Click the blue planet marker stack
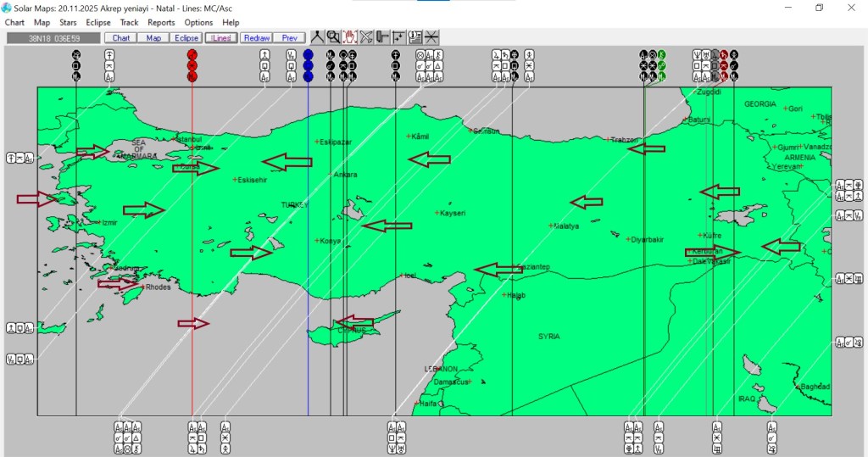 (308, 65)
